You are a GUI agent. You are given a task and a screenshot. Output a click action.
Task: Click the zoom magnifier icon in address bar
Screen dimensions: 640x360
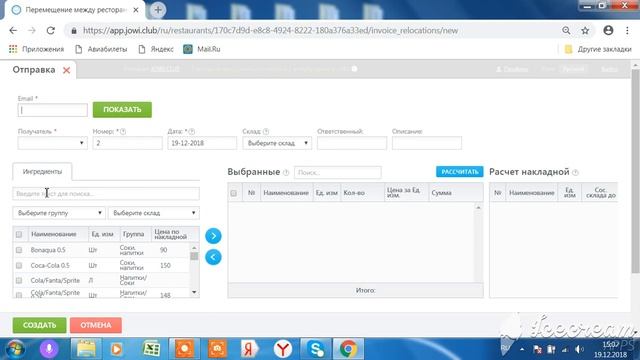click(566, 31)
